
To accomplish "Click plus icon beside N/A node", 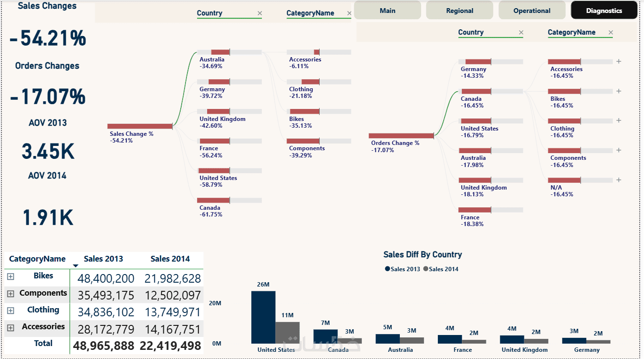I will (619, 180).
